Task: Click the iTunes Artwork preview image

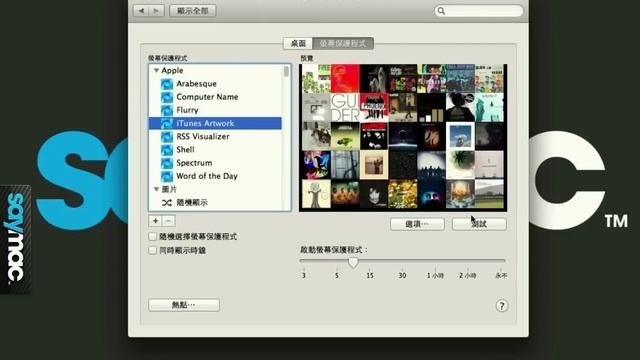Action: (403, 138)
